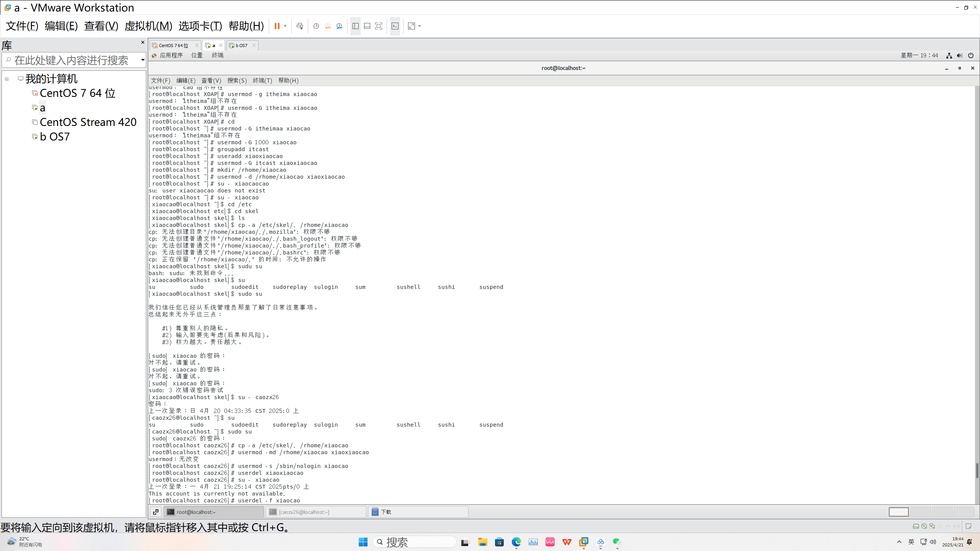Open the snapshot manager
This screenshot has height=551, width=980.
[x=339, y=26]
